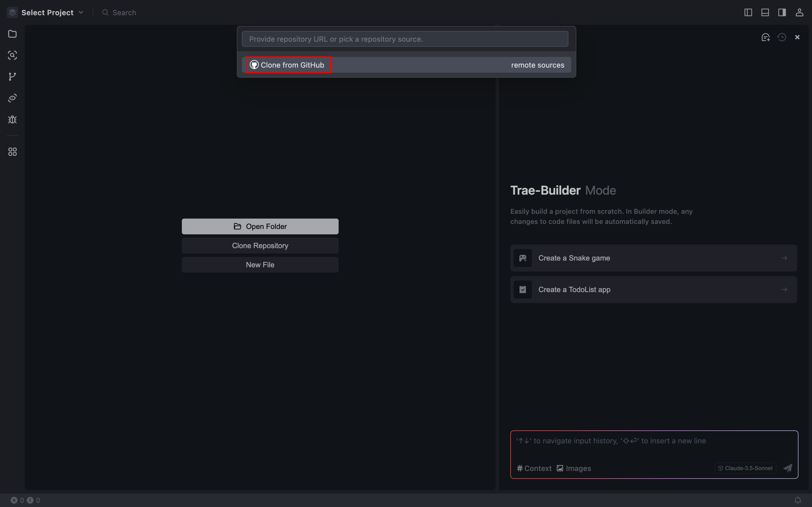The width and height of the screenshot is (812, 507).
Task: Click the repository URL input field
Action: (405, 39)
